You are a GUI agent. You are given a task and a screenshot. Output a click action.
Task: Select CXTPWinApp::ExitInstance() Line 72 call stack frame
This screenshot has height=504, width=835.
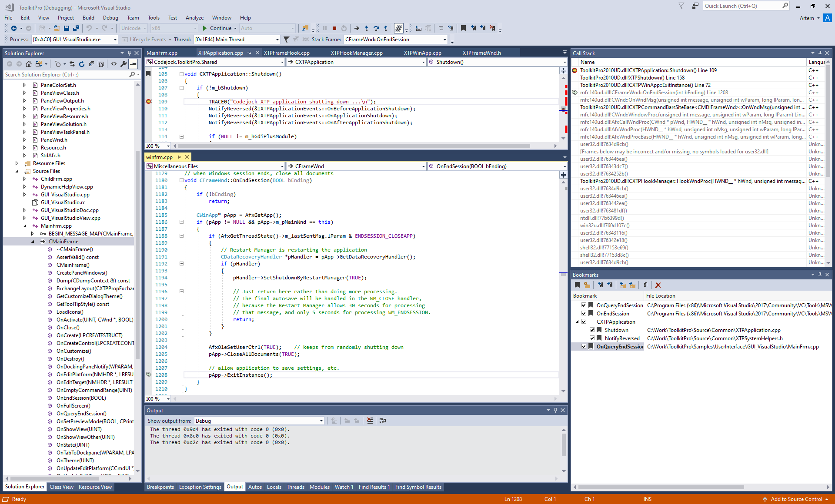pos(645,85)
